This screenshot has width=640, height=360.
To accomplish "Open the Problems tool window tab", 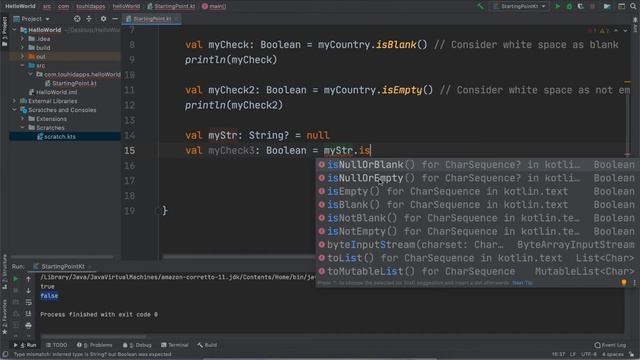I will click(x=95, y=345).
